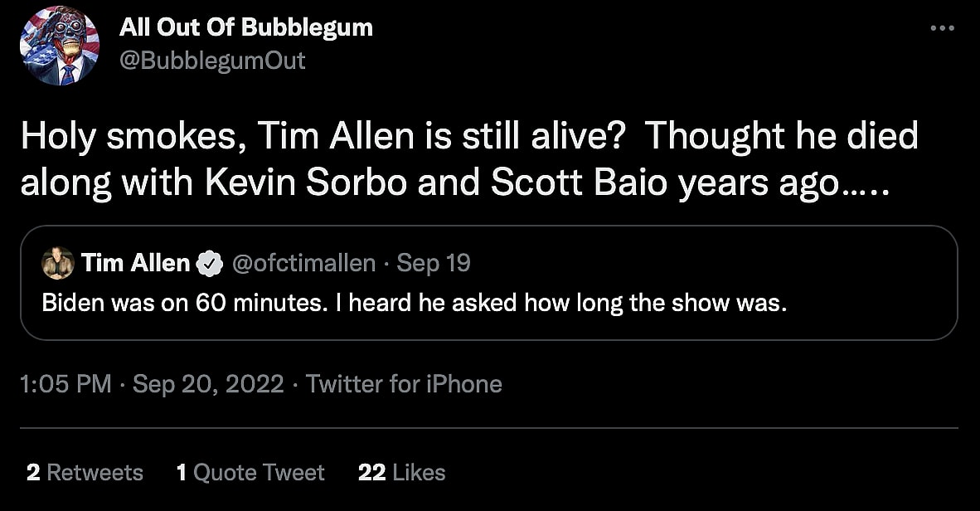Open the tweet's three-dot more options menu

(x=943, y=28)
